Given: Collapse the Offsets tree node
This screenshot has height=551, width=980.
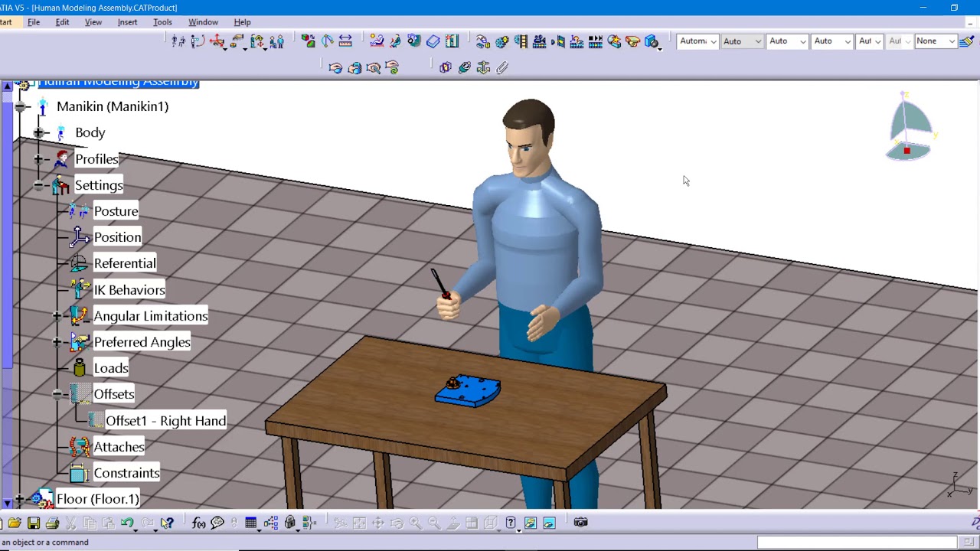Looking at the screenshot, I should [x=57, y=394].
